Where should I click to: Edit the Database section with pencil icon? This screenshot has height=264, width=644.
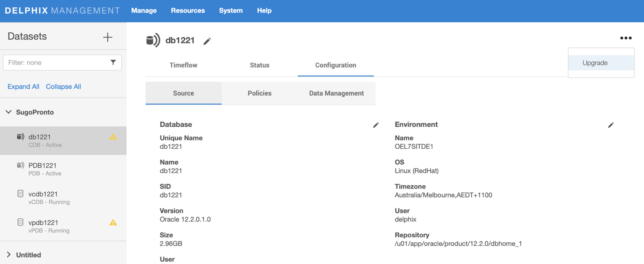(376, 125)
